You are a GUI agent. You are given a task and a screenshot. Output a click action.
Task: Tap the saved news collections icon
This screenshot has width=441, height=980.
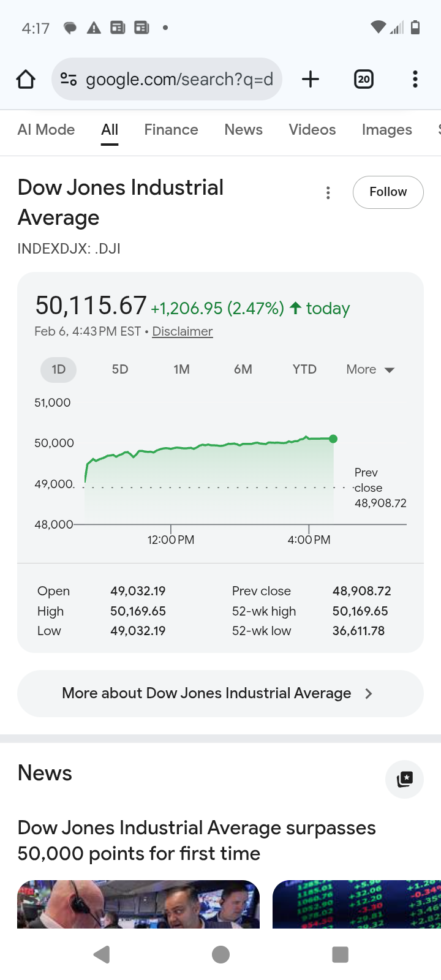click(404, 779)
